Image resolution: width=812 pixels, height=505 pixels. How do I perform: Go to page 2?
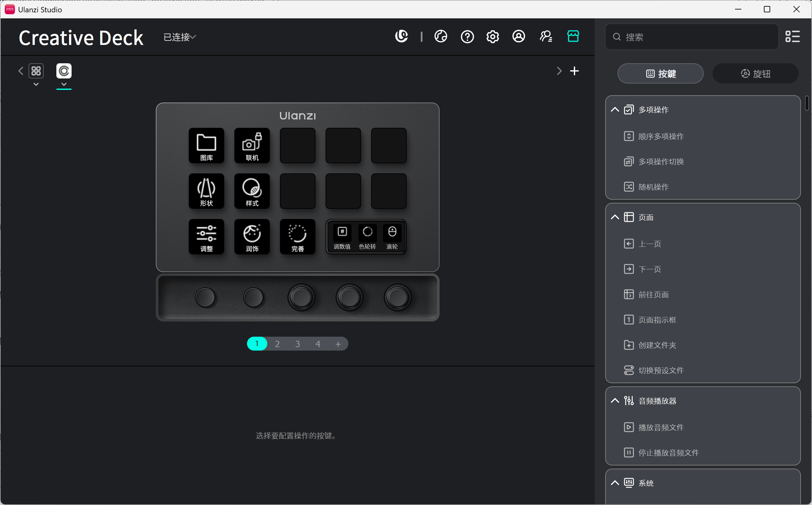pos(277,344)
